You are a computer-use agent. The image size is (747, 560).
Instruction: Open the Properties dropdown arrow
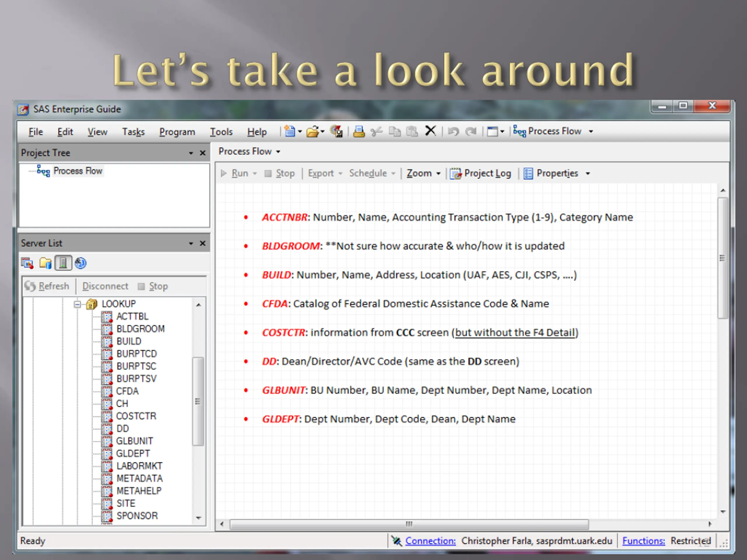(588, 174)
